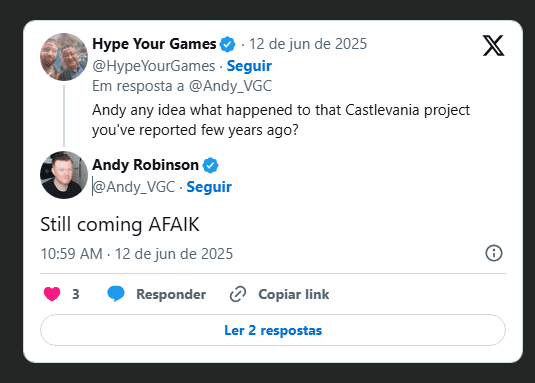Open Hype Your Games profile picture
The width and height of the screenshot is (535, 383).
(64, 57)
